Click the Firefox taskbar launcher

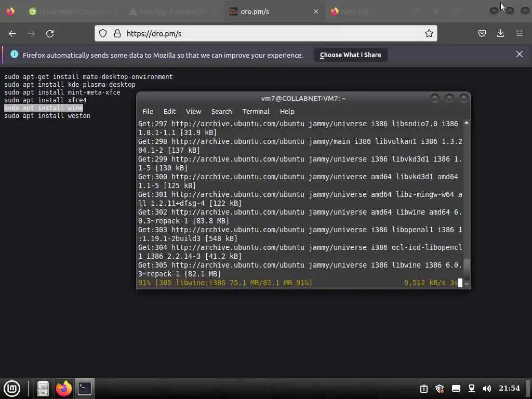pyautogui.click(x=64, y=389)
